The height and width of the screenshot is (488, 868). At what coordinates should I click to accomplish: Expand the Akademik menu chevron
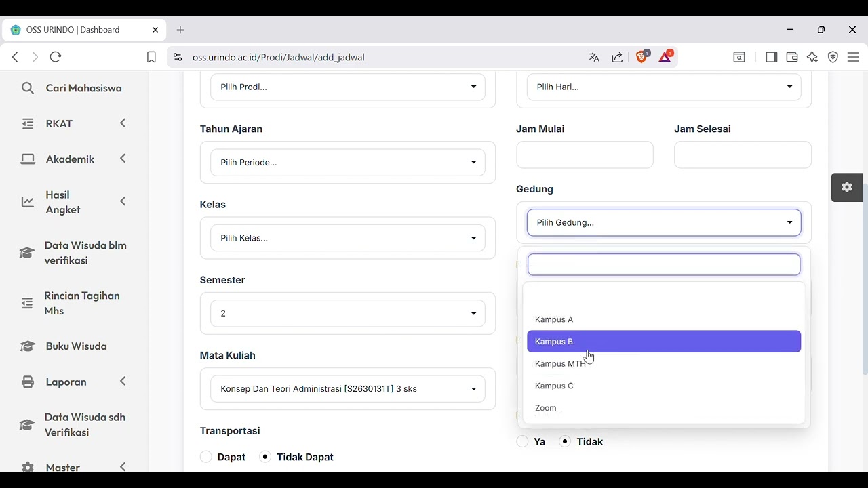(123, 159)
